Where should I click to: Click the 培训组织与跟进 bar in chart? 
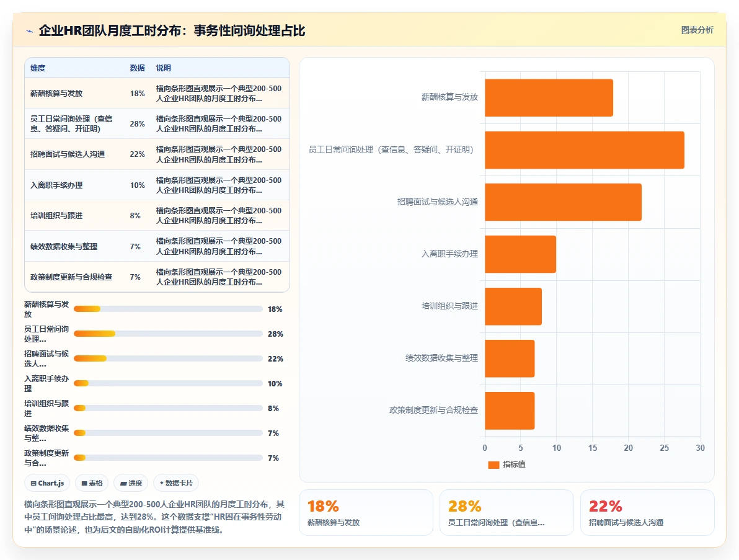coord(513,306)
